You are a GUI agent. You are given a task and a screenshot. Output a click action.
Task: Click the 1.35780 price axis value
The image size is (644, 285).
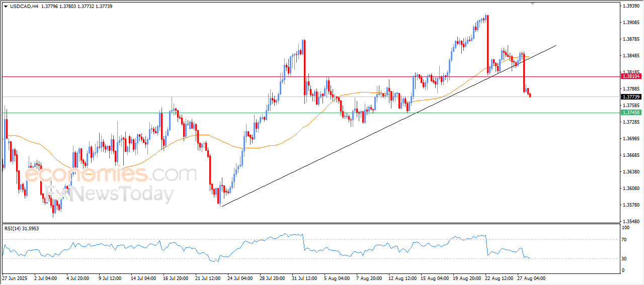tap(631, 205)
